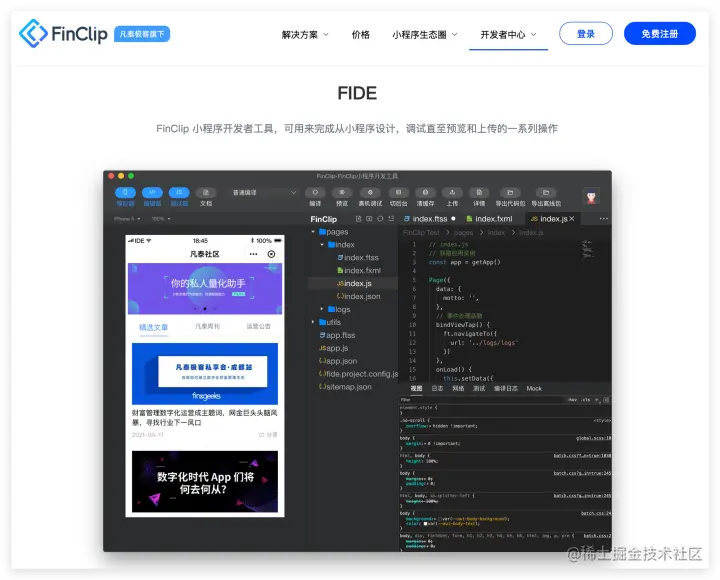Toggle the .cls class button
Image resolution: width=720 pixels, height=580 pixels.
coord(585,400)
